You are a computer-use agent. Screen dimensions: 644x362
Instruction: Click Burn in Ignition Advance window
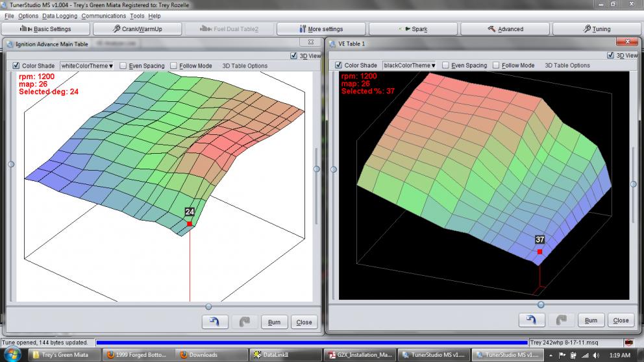(x=274, y=322)
